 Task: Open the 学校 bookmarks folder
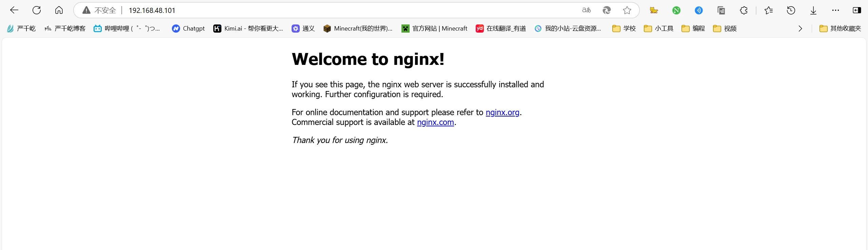click(x=624, y=29)
